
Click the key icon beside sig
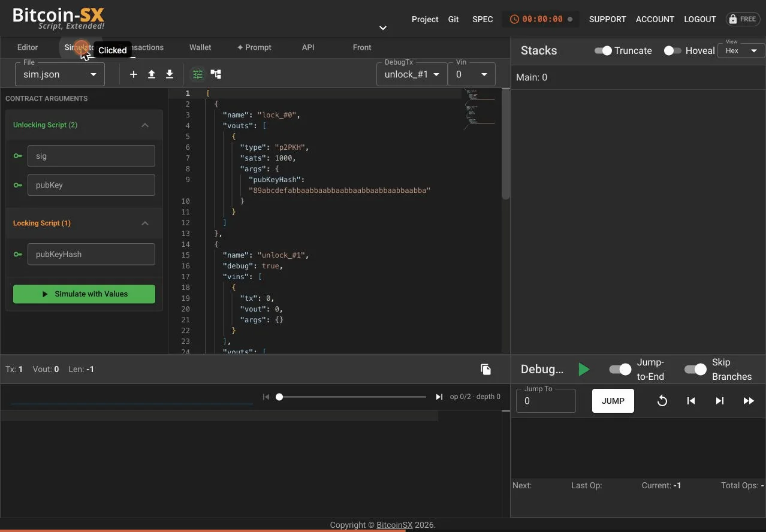pyautogui.click(x=17, y=156)
